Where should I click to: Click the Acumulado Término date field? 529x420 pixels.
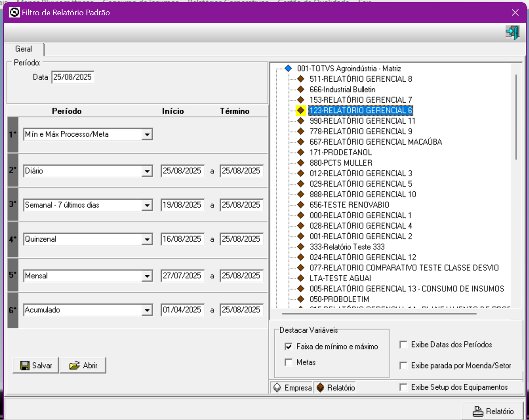coord(241,310)
